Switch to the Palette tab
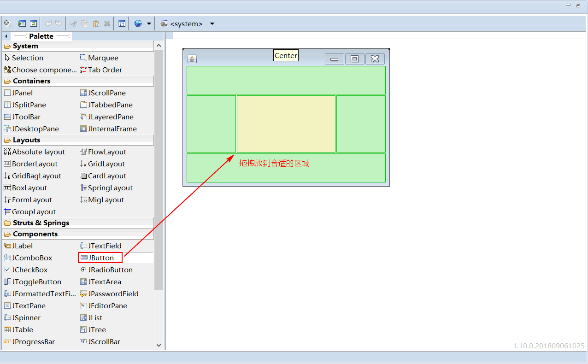The height and width of the screenshot is (364, 588). point(41,35)
